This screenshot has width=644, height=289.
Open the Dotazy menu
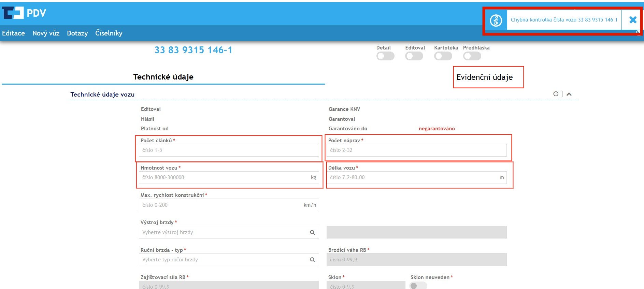77,33
